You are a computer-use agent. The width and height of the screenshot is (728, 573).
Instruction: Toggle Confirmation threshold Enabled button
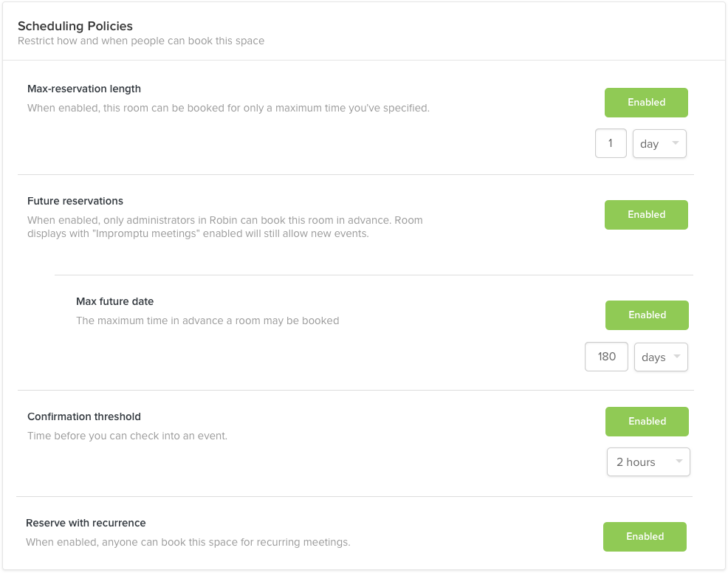point(647,422)
